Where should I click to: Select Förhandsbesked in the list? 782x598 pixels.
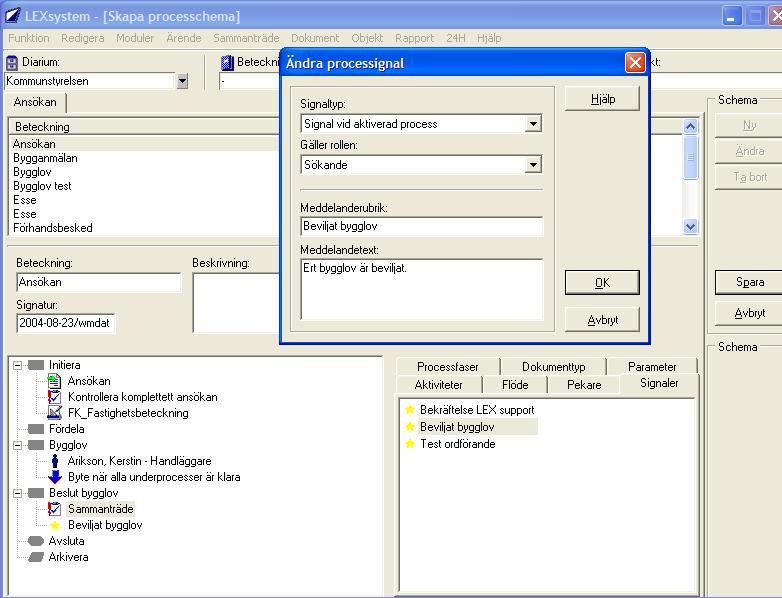click(x=53, y=228)
